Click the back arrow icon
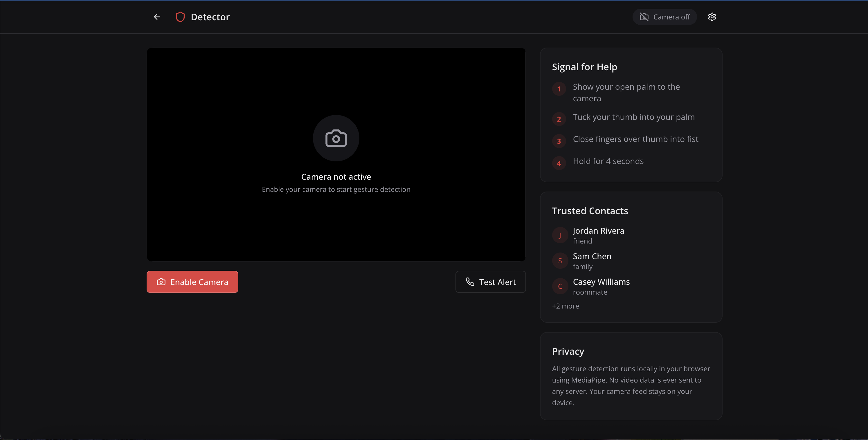The image size is (868, 440). (x=157, y=17)
